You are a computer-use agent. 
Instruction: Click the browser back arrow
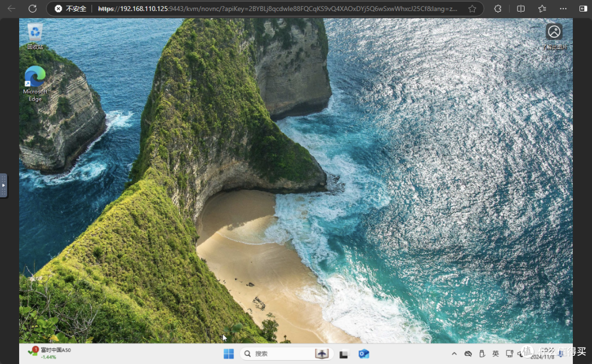[12, 9]
